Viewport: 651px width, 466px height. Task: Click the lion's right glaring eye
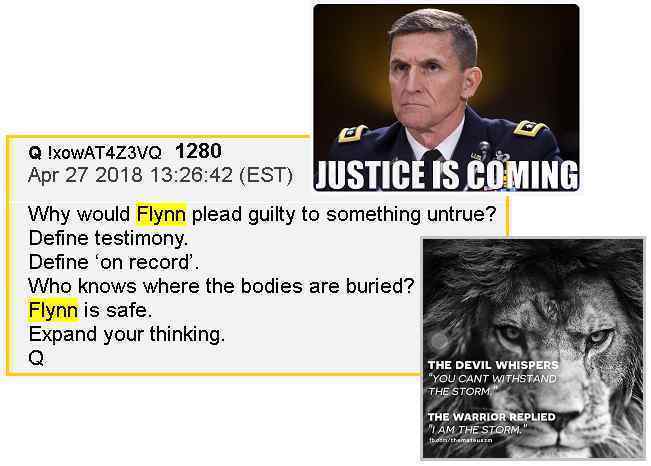599,336
